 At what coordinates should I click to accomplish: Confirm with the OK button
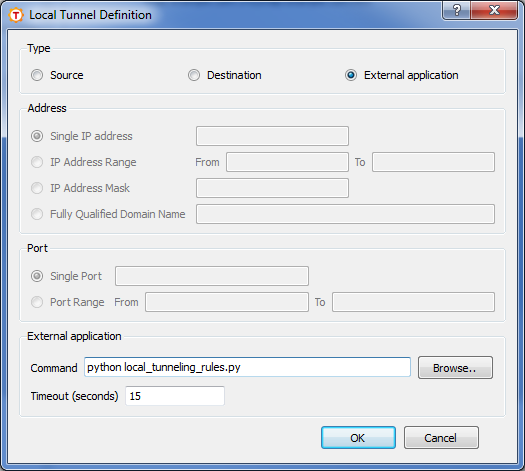tap(358, 438)
